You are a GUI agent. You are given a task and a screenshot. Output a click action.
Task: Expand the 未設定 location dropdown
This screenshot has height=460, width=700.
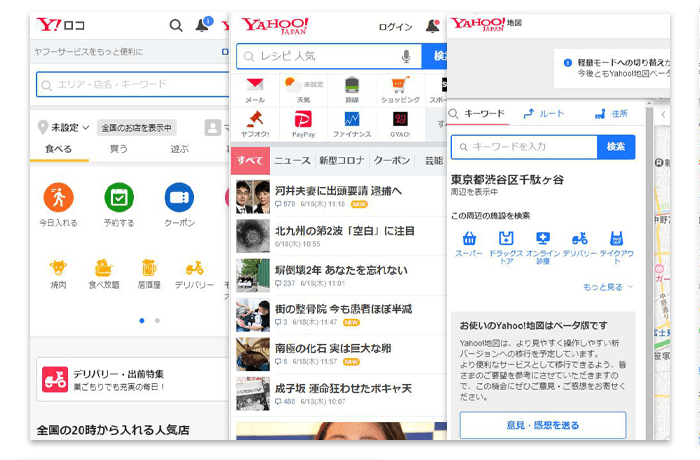click(x=64, y=128)
